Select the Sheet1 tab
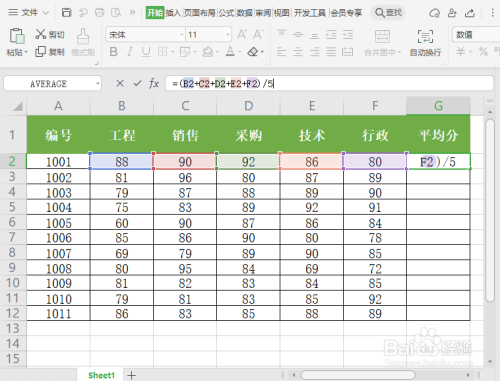Image resolution: width=500 pixels, height=381 pixels. pyautogui.click(x=101, y=375)
